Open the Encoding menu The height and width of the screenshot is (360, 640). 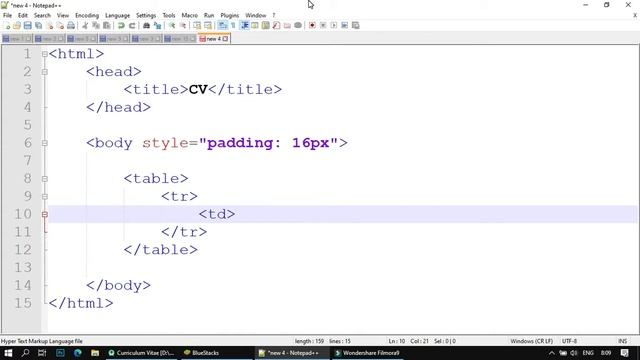coord(87,16)
